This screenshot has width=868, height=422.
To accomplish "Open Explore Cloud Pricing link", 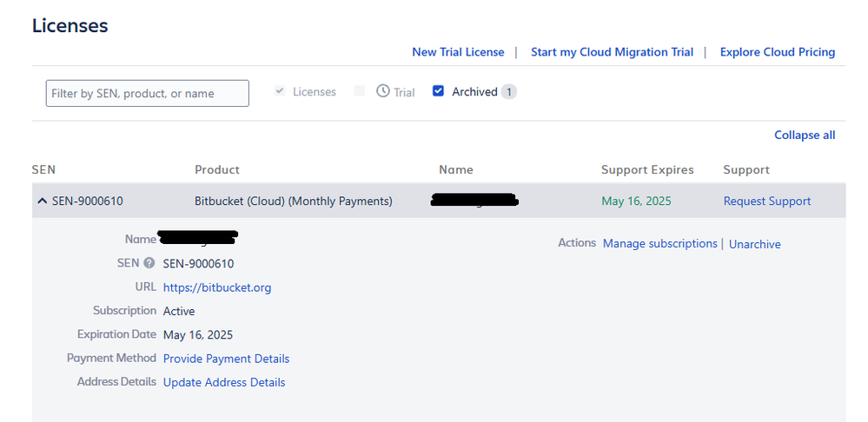I will coord(778,52).
